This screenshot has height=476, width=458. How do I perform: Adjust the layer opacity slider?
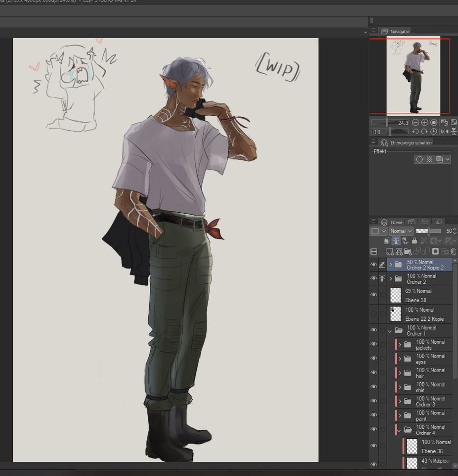click(x=429, y=231)
